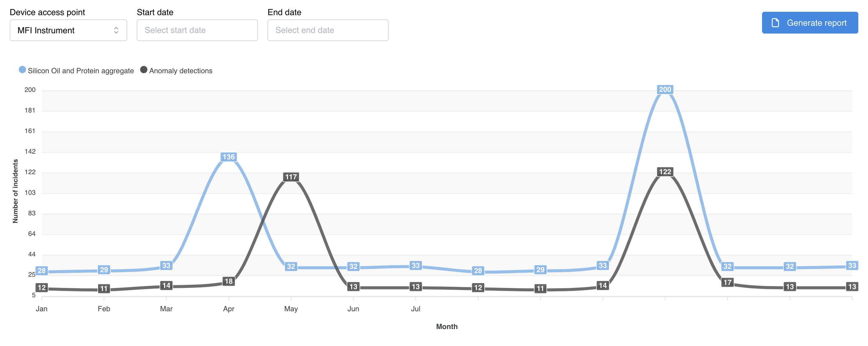868x346 pixels.
Task: Click the 12 anomaly point at January
Action: 41,287
